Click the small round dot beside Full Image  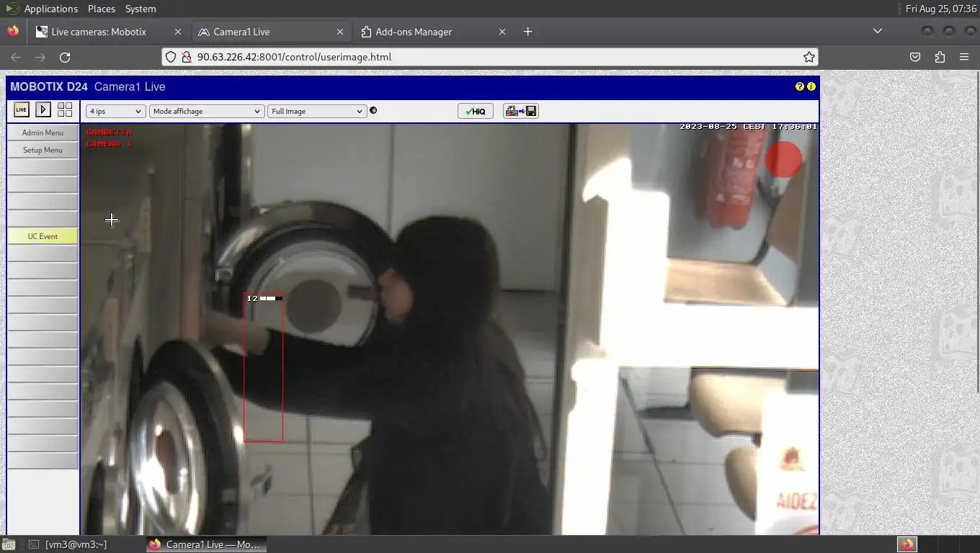(x=373, y=111)
